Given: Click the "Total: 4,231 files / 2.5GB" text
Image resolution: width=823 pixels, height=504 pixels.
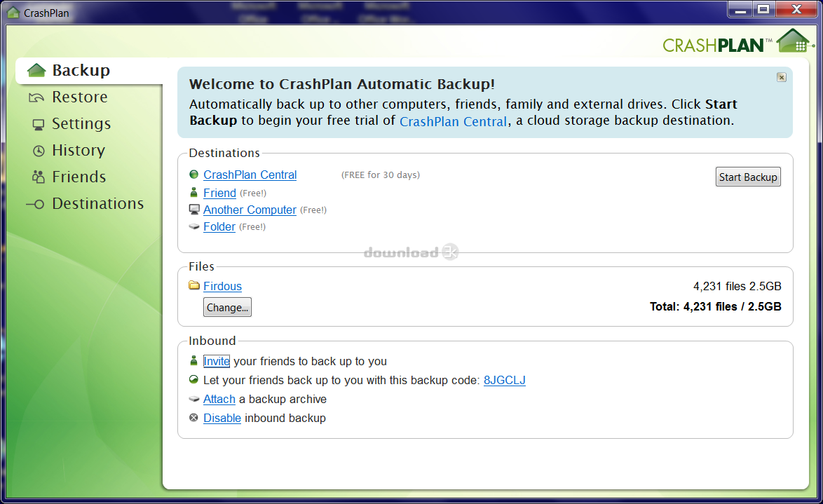Looking at the screenshot, I should click(716, 306).
